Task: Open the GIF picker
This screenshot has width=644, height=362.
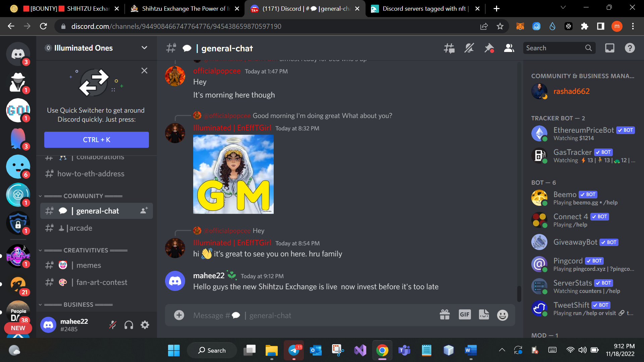Action: coord(465,315)
